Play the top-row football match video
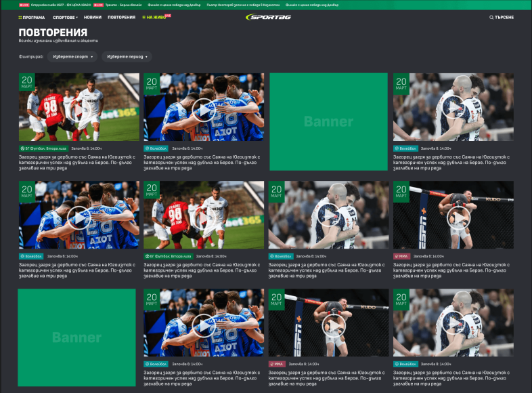The image size is (532, 393). [x=79, y=110]
